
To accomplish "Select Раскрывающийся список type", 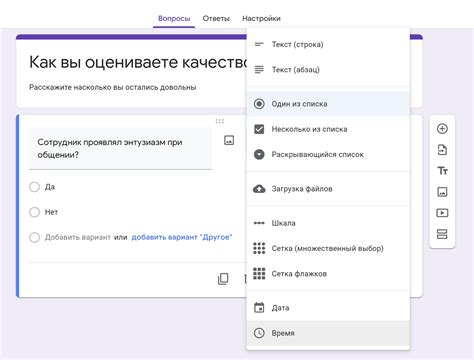I will tap(328, 154).
